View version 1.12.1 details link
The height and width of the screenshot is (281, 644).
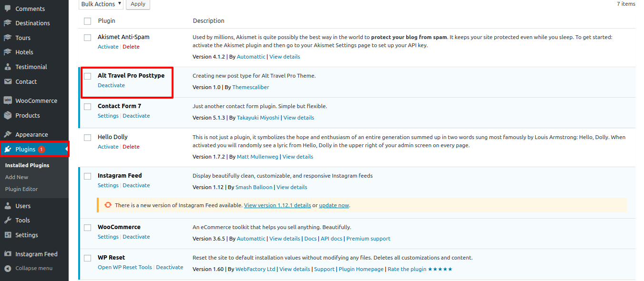coord(277,205)
